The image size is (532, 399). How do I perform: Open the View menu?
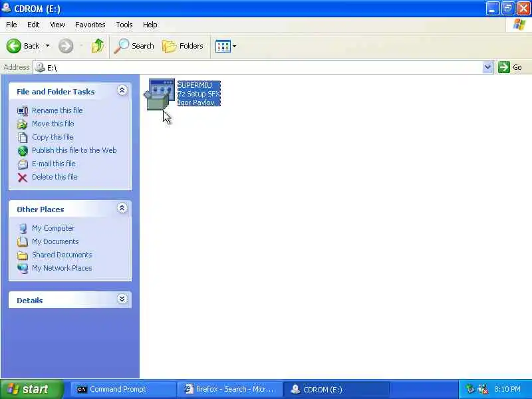[57, 25]
